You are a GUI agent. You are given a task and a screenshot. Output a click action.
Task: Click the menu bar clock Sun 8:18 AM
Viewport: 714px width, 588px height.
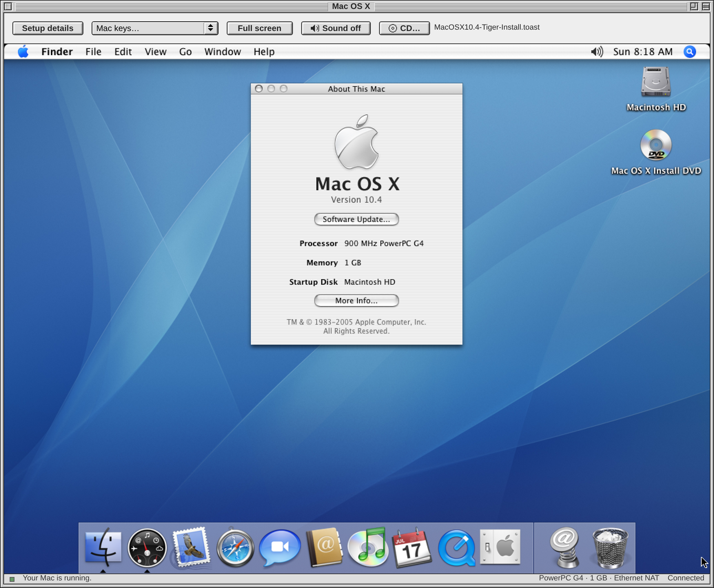643,52
